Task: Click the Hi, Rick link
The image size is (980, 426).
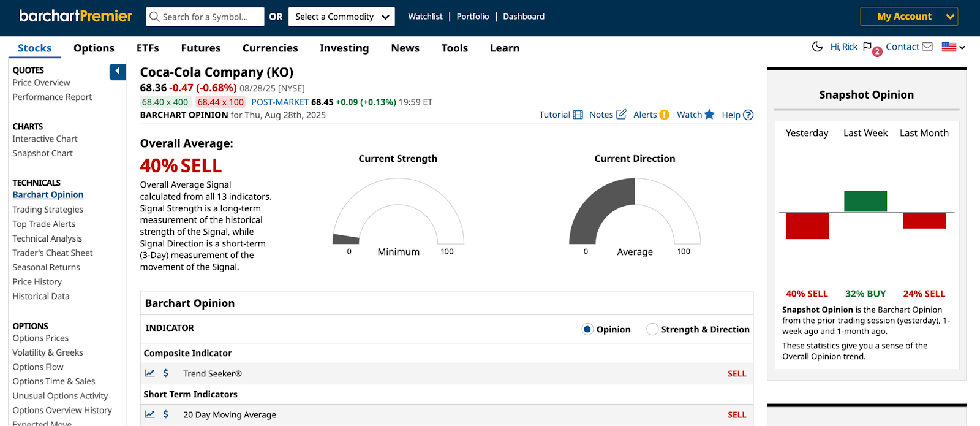Action: pos(843,47)
